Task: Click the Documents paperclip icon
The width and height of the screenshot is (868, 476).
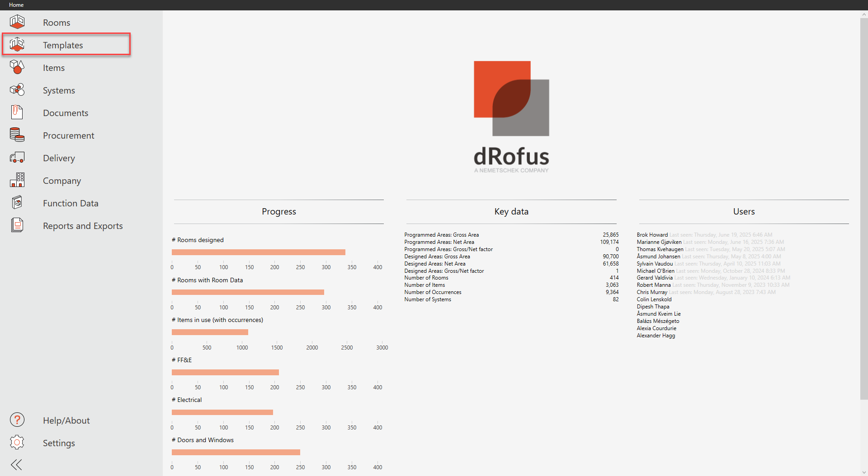Action: (17, 112)
